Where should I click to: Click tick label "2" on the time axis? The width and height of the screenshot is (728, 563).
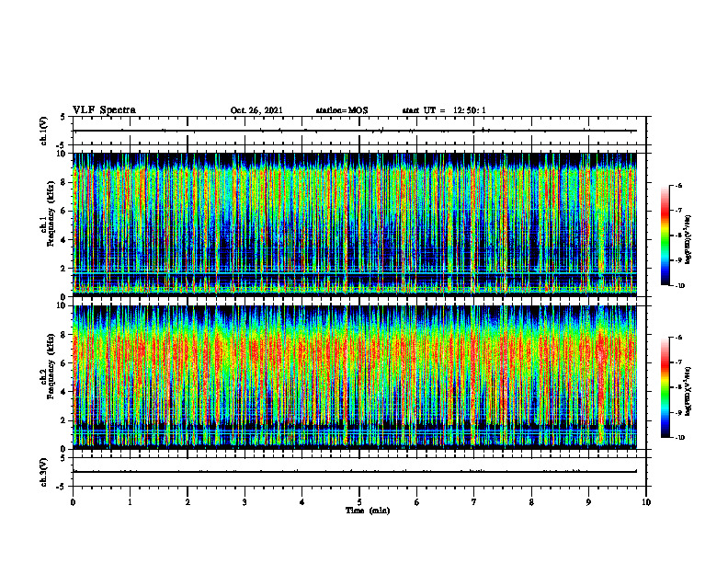click(188, 502)
